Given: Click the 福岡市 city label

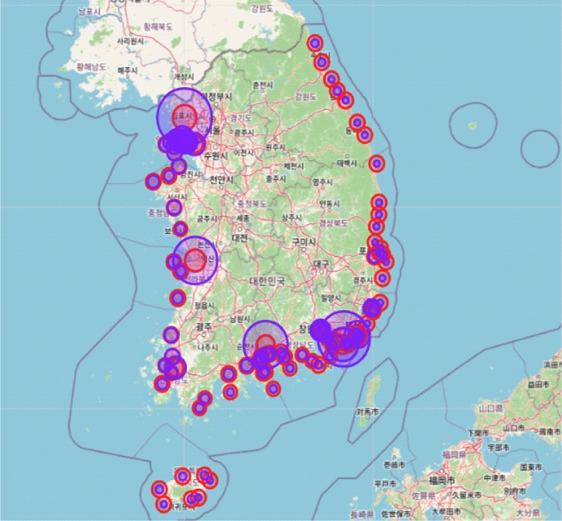Looking at the screenshot, I should [442, 480].
